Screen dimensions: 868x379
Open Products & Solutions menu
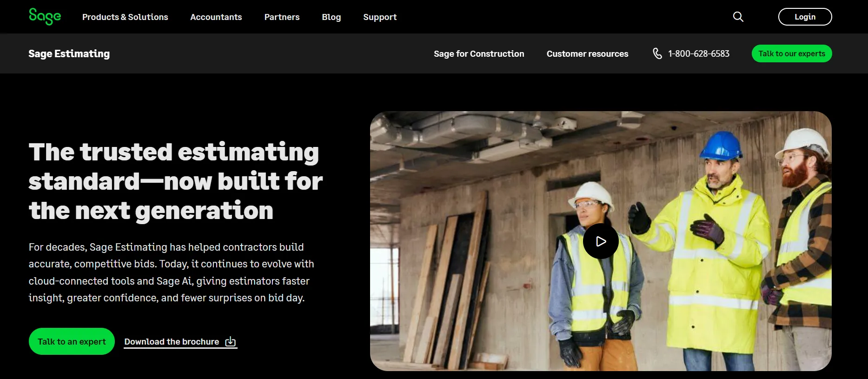[x=125, y=17]
